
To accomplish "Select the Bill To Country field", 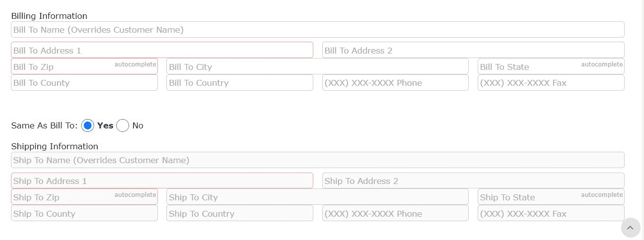I will click(240, 83).
